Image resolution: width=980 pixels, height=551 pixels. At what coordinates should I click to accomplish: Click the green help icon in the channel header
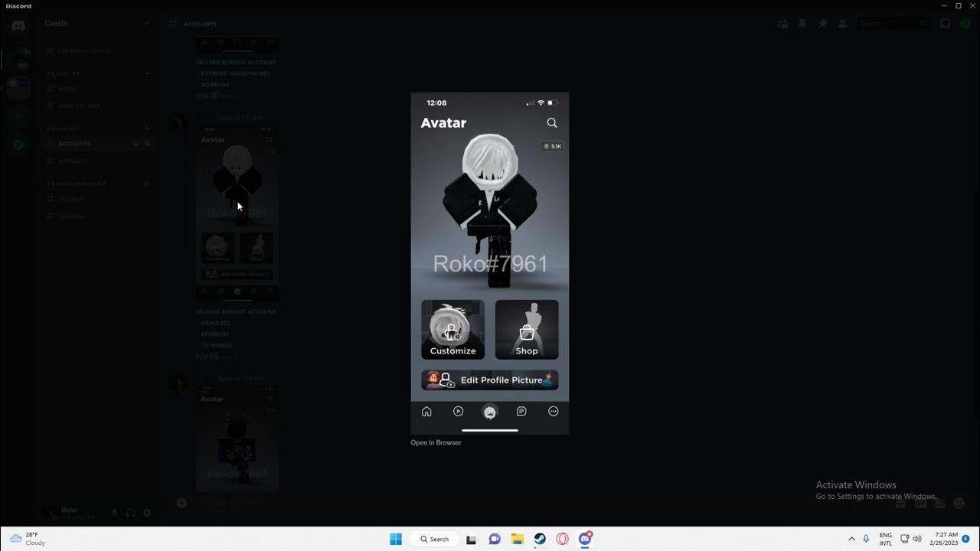point(965,24)
